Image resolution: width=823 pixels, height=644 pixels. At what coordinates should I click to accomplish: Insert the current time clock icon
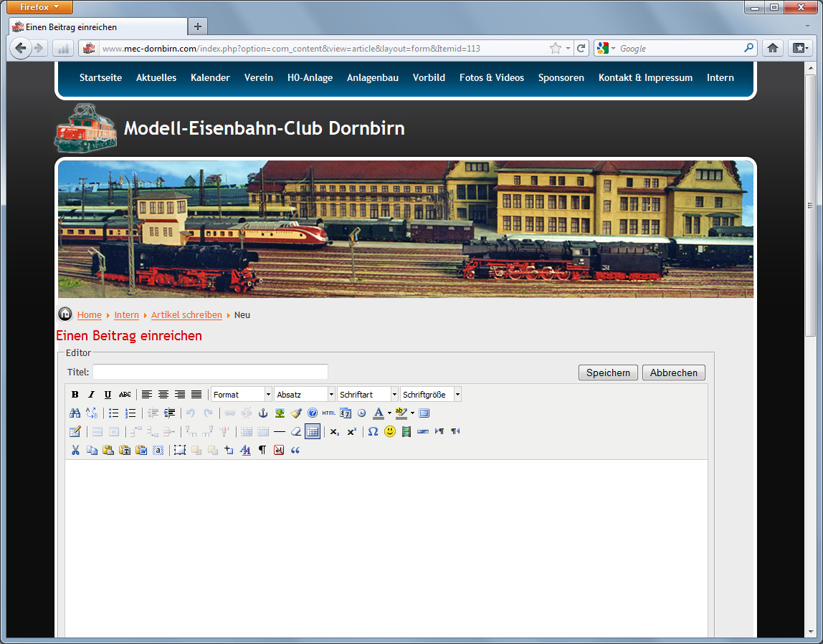[361, 413]
